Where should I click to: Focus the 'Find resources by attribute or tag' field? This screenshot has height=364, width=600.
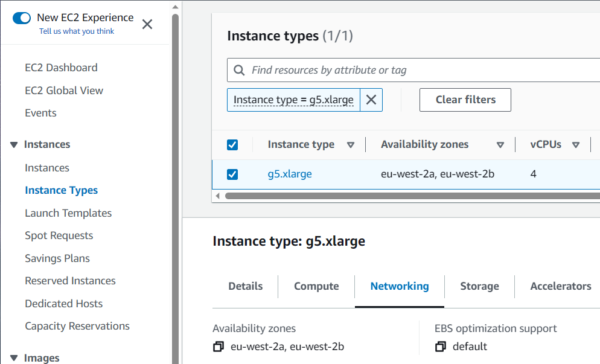(413, 70)
